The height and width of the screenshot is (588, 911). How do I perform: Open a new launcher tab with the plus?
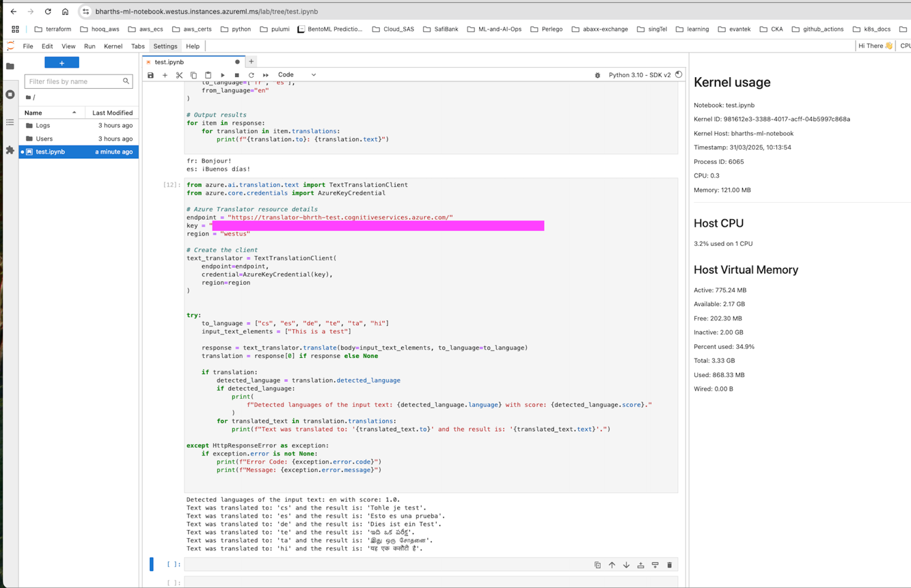pos(251,61)
